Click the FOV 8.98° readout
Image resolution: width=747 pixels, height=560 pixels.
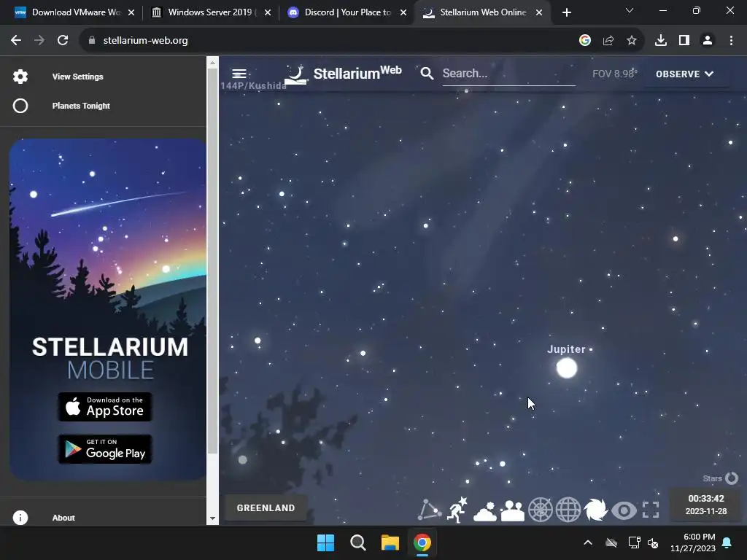click(x=614, y=74)
